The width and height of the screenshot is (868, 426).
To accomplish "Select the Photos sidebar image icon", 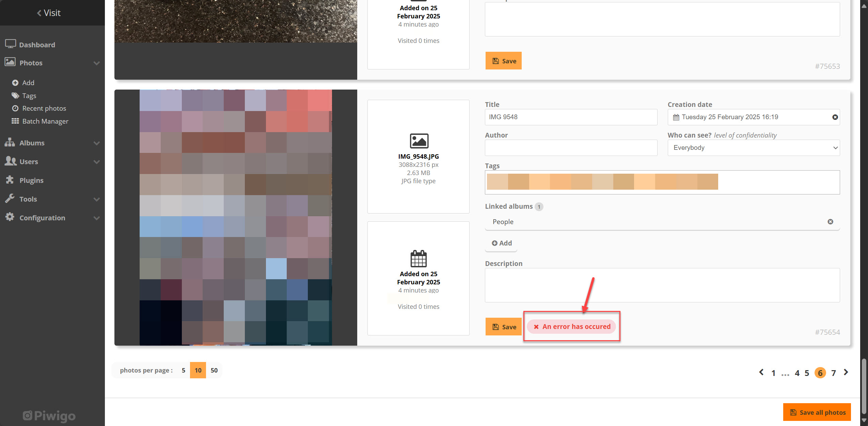I will 11,62.
